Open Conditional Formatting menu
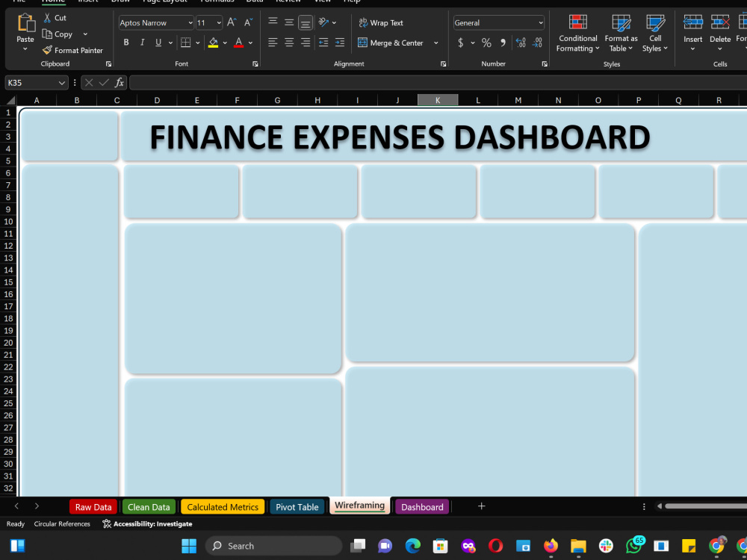Screen dimensions: 747x560 pos(578,33)
